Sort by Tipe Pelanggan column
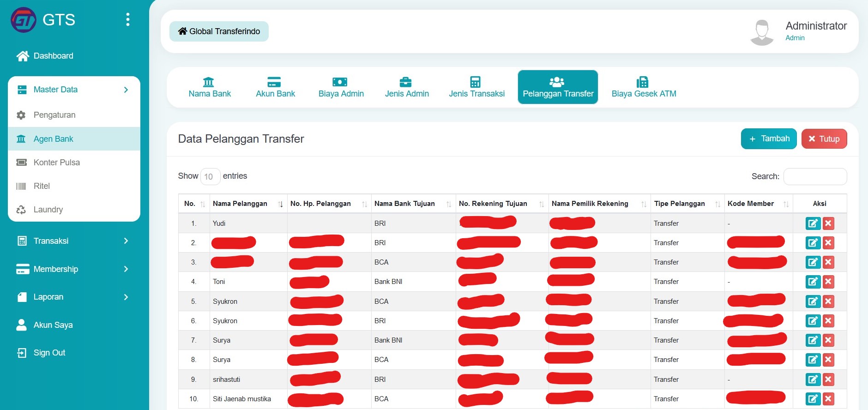This screenshot has width=868, height=410. [x=687, y=204]
